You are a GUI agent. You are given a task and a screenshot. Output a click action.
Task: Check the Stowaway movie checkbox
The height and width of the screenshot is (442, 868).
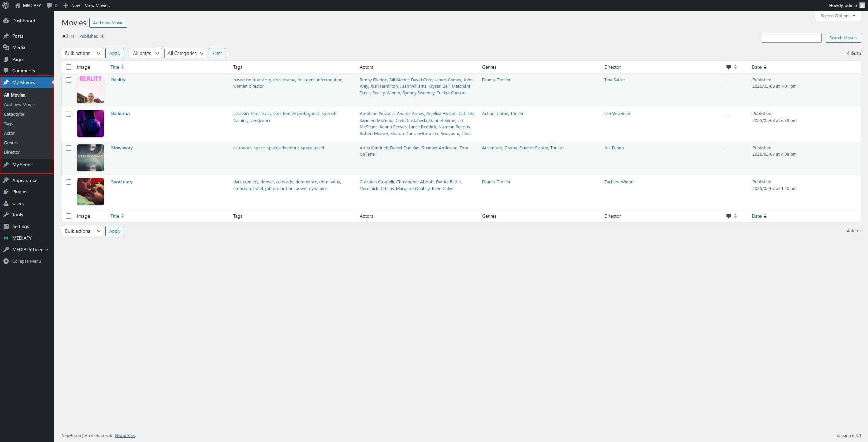tap(68, 148)
